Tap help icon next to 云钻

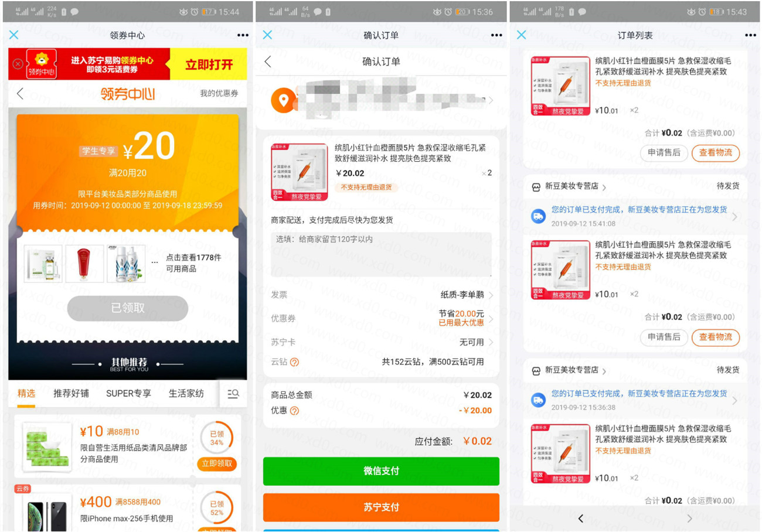pyautogui.click(x=294, y=362)
